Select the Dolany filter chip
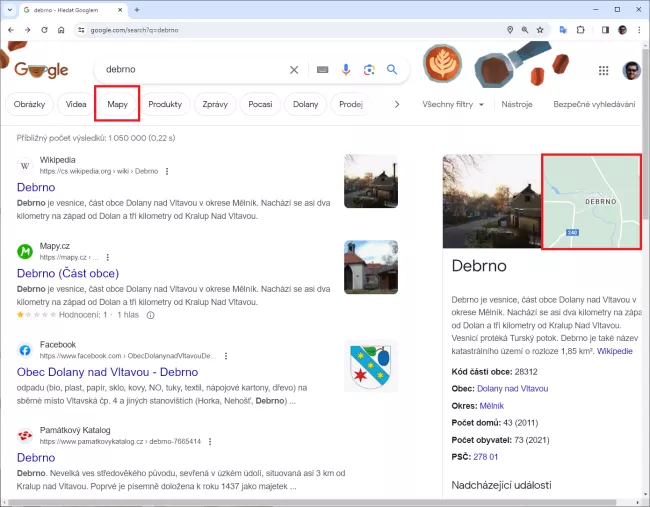Viewport: 650px width, 507px height. tap(306, 104)
